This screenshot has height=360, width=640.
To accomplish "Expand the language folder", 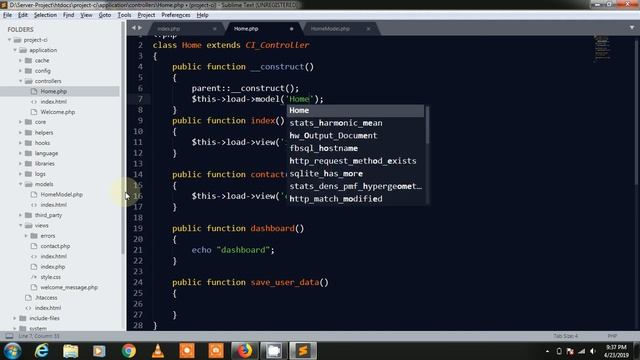I will point(21,153).
